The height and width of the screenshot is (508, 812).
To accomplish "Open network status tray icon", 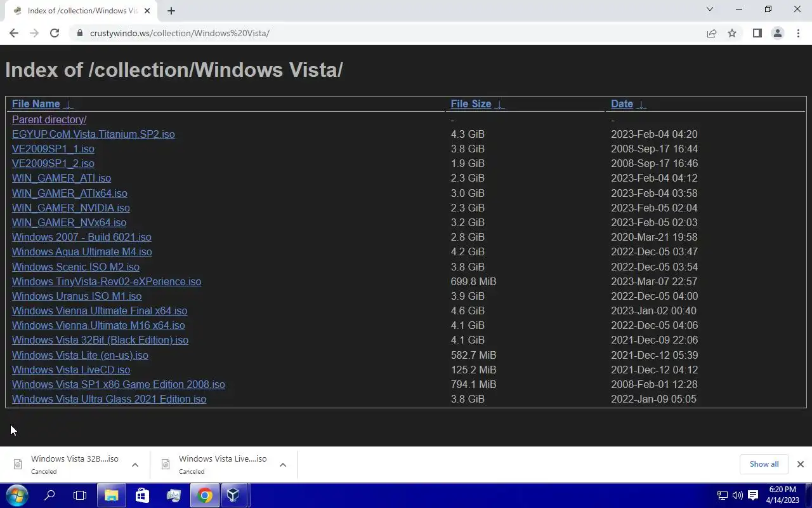I will [x=722, y=495].
